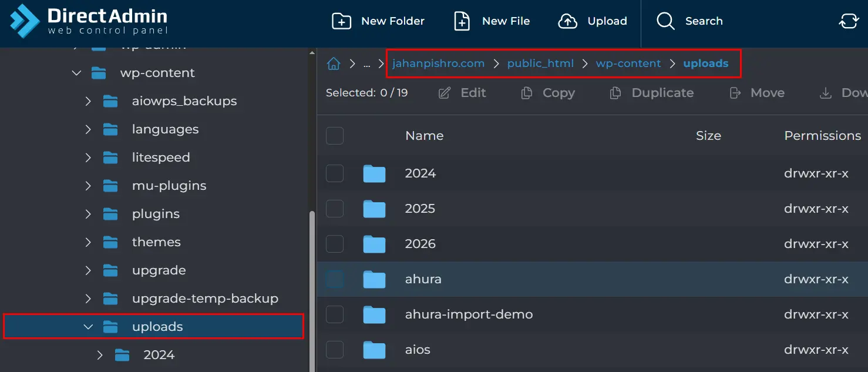The height and width of the screenshot is (372, 868).
Task: Click 'Selected: 0 / 19' counter
Action: click(x=366, y=93)
